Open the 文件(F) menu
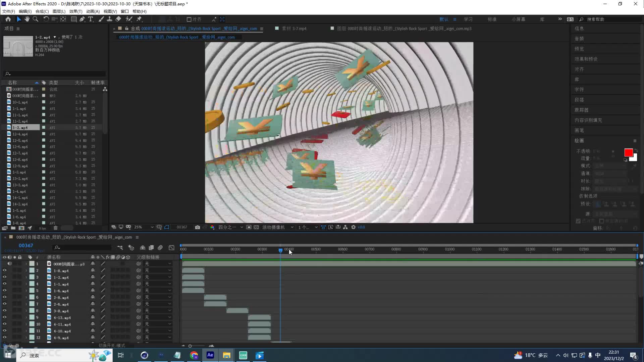Image resolution: width=644 pixels, height=362 pixels. [9, 11]
